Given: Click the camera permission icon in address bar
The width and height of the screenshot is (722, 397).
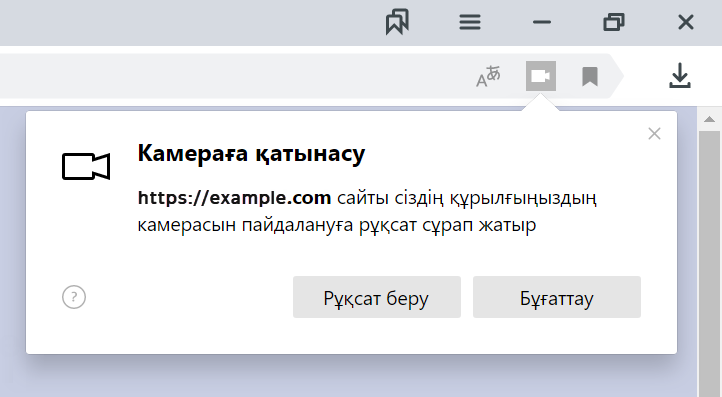Looking at the screenshot, I should point(541,76).
